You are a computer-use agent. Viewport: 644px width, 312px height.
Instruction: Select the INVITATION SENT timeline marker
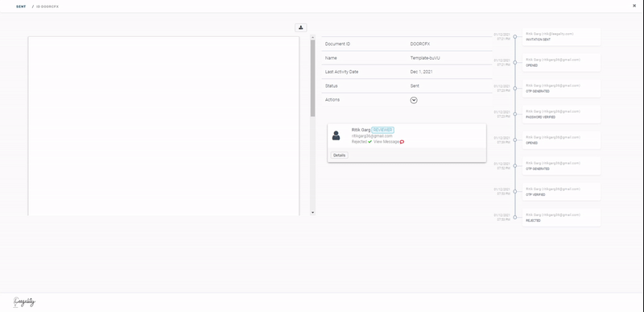[515, 36]
